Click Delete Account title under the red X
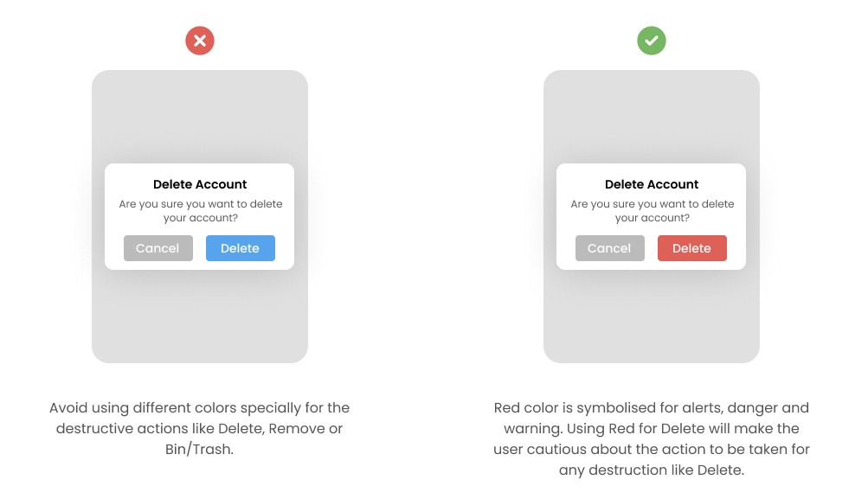This screenshot has width=868, height=499. 200,184
